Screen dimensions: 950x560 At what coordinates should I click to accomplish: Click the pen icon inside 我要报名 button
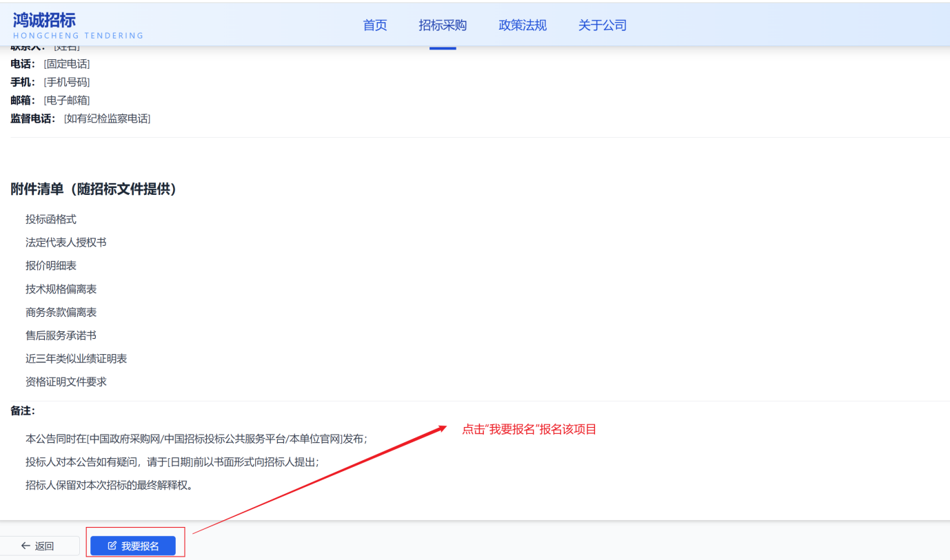112,545
